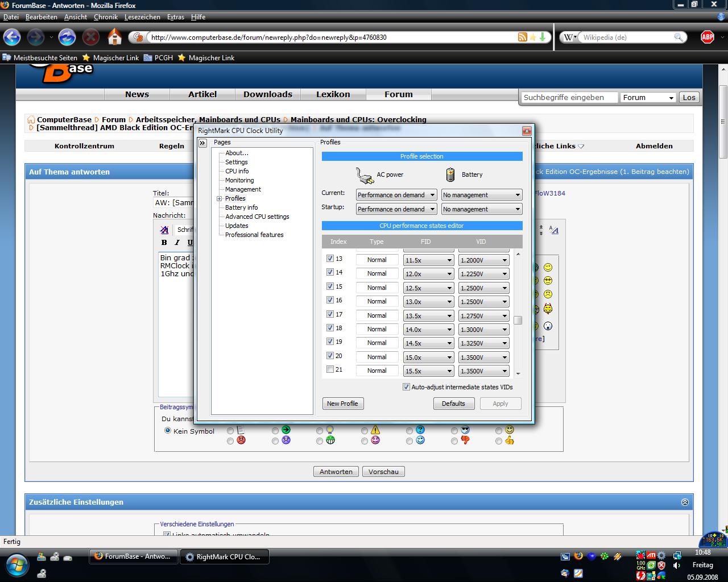Screen dimensions: 728x582
Task: Click the Vorschau button
Action: 383,472
